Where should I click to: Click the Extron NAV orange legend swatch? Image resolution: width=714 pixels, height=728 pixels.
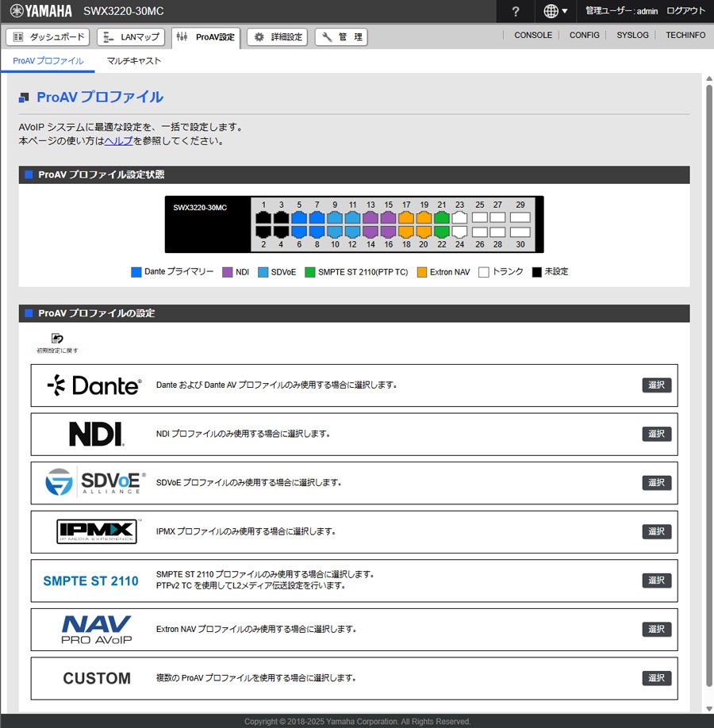click(422, 272)
